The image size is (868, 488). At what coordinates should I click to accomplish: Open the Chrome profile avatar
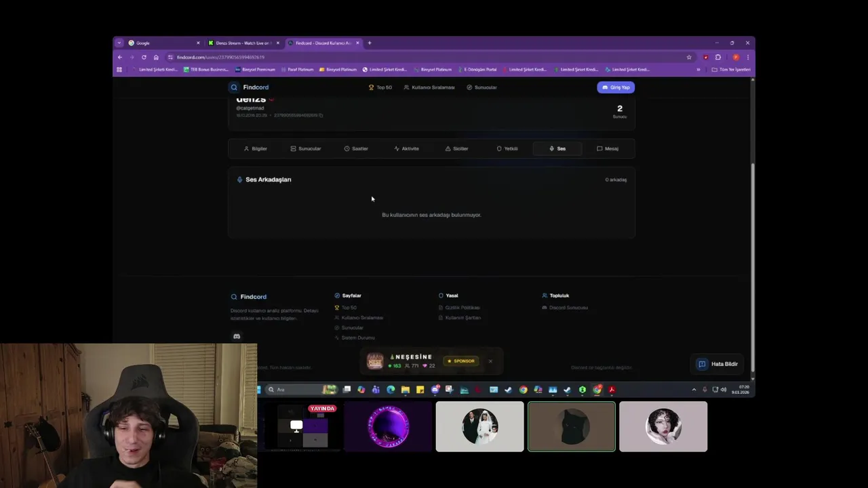pos(736,57)
